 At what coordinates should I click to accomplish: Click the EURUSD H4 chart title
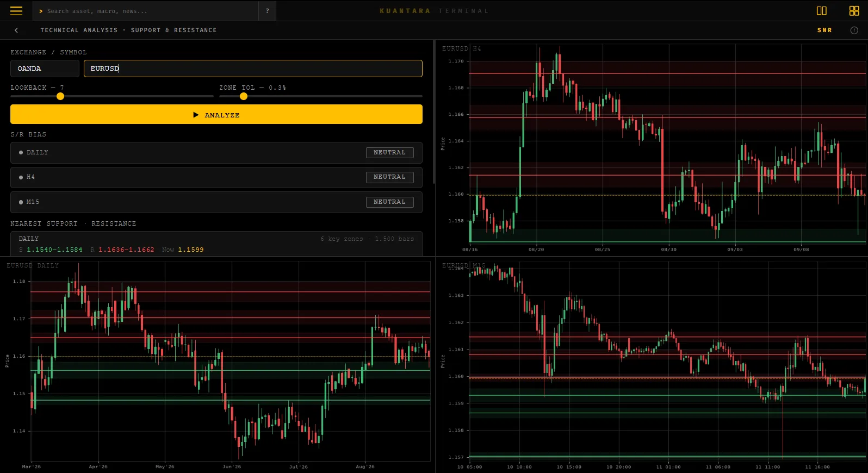point(461,48)
